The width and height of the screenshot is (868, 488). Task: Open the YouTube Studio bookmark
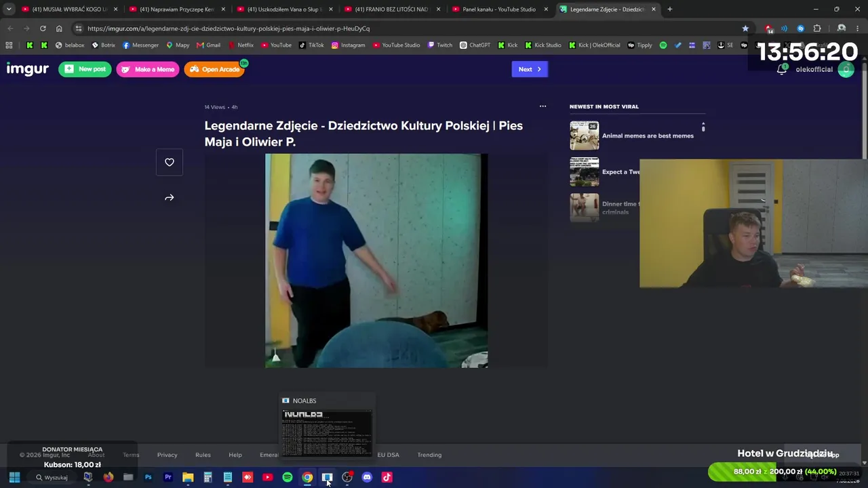click(396, 45)
